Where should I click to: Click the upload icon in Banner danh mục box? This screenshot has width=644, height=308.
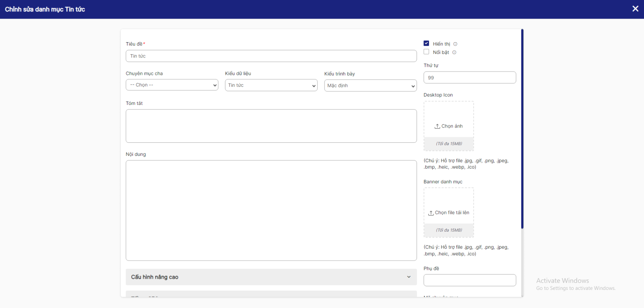[431, 213]
